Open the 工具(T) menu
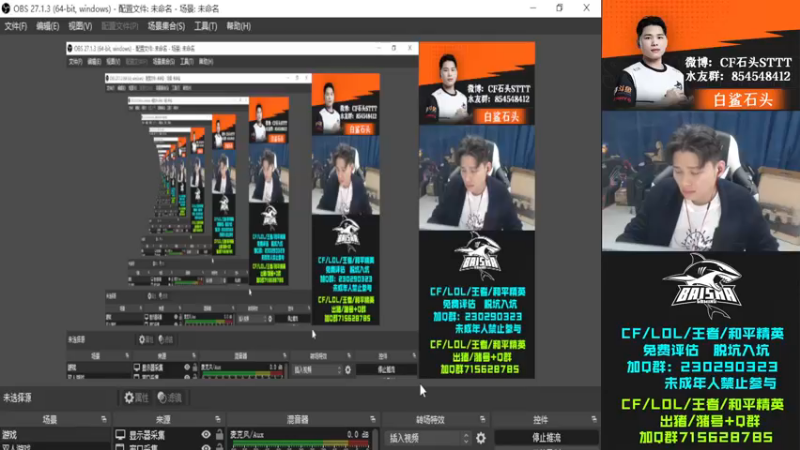 (x=206, y=26)
